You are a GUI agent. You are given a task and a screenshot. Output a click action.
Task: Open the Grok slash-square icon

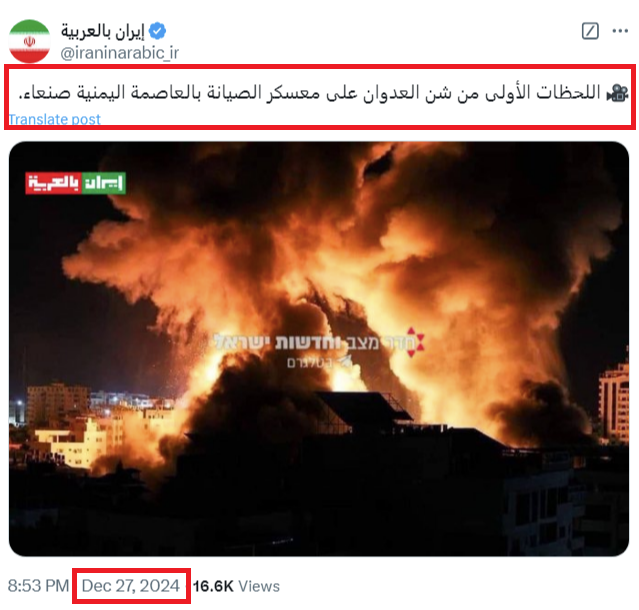tap(590, 31)
